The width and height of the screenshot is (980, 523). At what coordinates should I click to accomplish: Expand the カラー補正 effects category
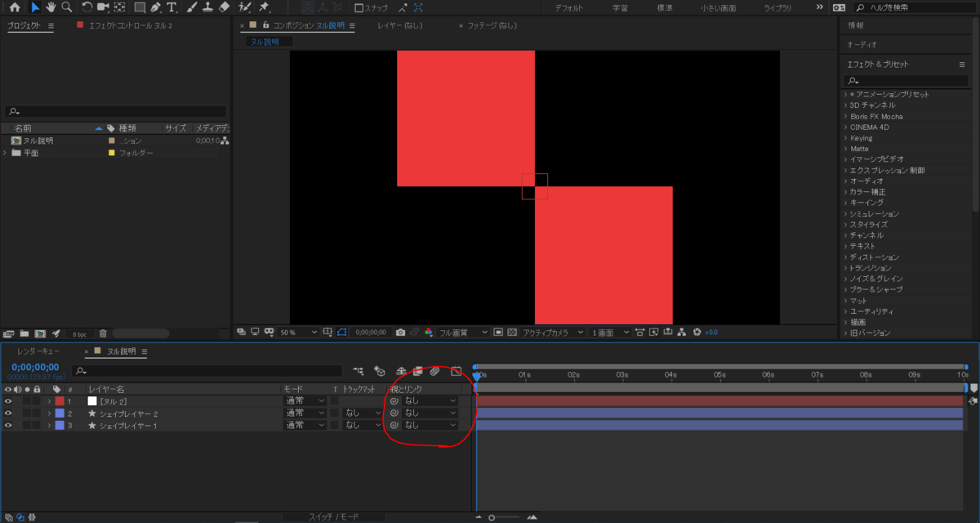(x=847, y=192)
